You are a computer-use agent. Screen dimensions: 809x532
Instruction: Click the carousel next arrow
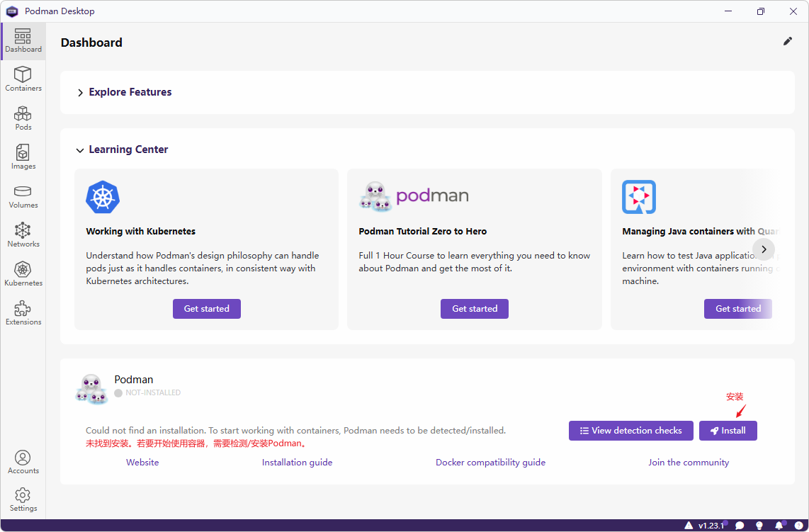click(x=764, y=249)
